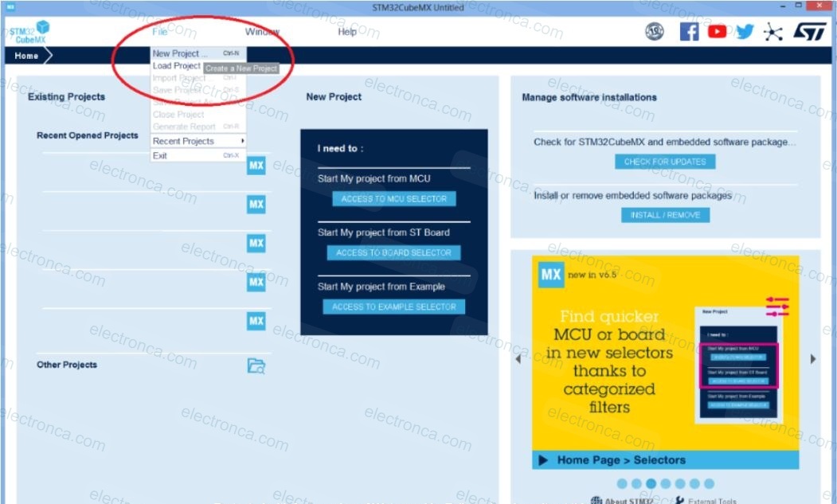Click the STM32CubeMX logo
The image size is (837, 504).
pos(29,33)
